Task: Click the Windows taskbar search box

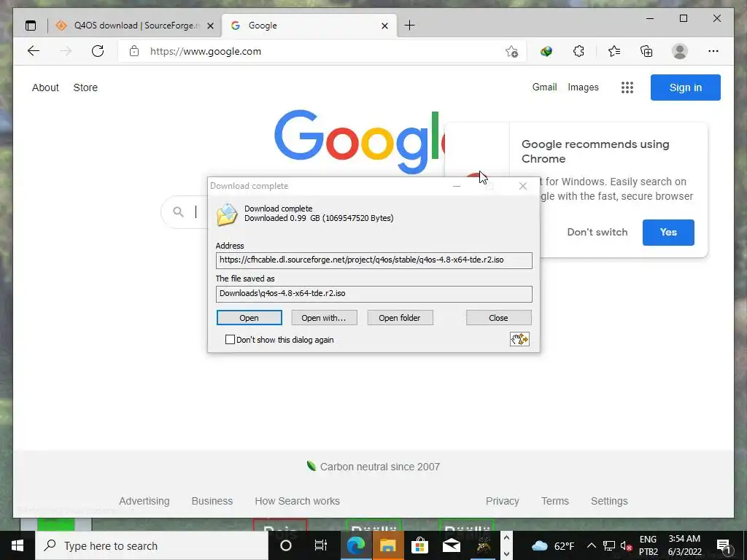Action: [x=152, y=545]
